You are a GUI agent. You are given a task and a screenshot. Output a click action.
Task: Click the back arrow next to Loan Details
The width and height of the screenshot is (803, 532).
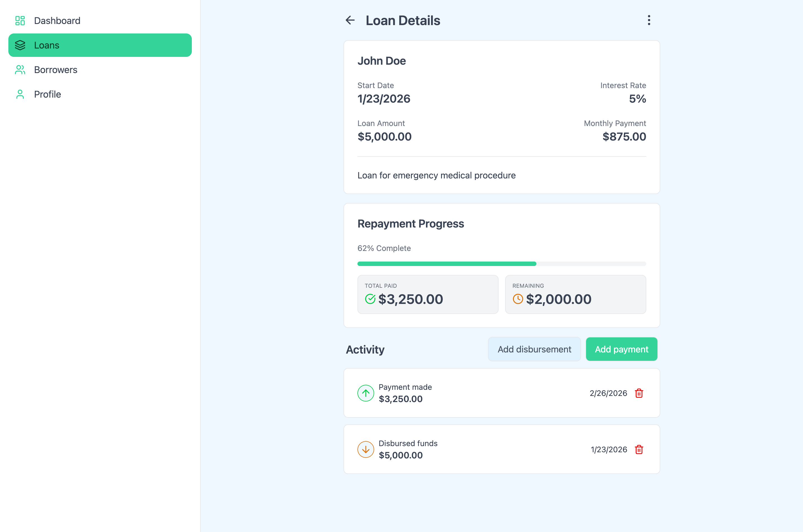click(350, 20)
